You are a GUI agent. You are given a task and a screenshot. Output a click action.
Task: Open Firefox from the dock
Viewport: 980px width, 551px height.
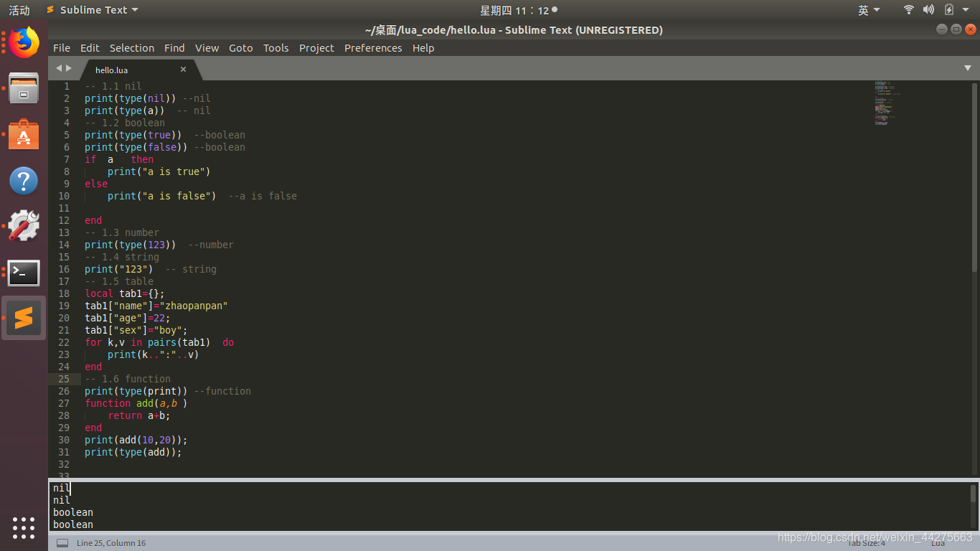point(24,42)
